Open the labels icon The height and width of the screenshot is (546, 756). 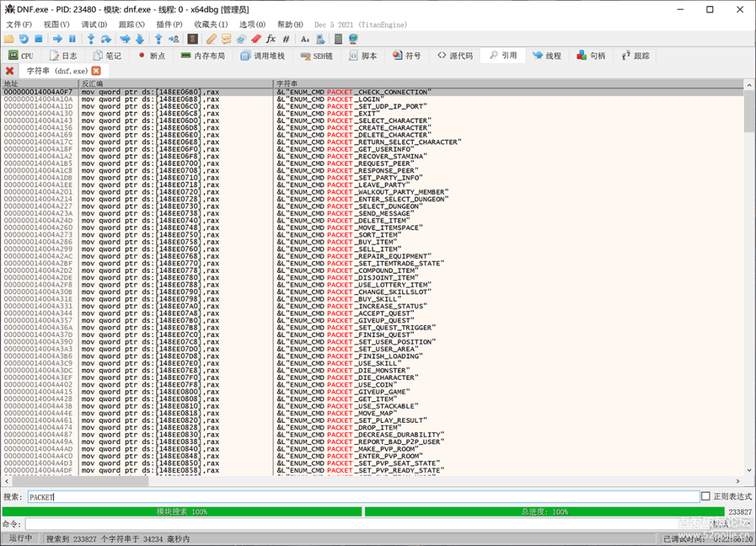coord(241,39)
